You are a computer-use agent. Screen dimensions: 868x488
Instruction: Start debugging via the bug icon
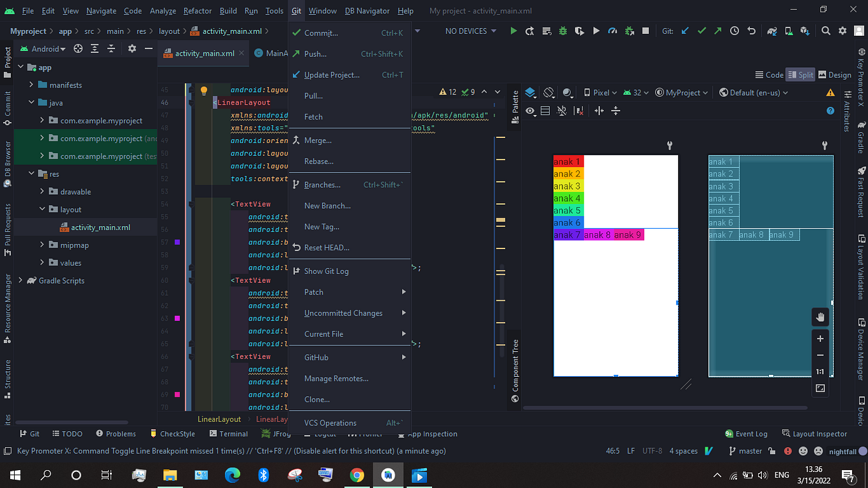point(562,30)
